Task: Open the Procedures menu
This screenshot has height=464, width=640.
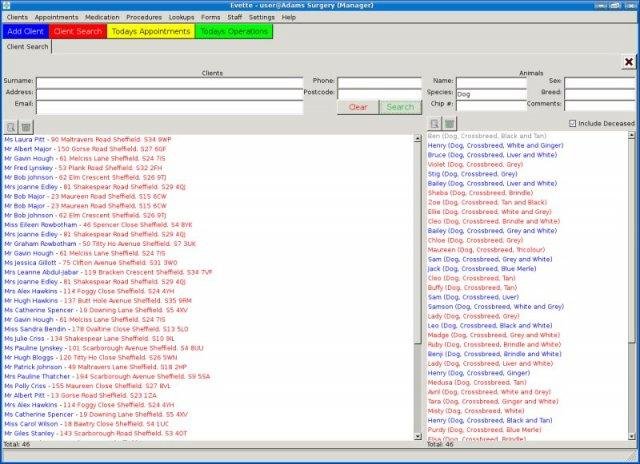Action: coord(144,17)
